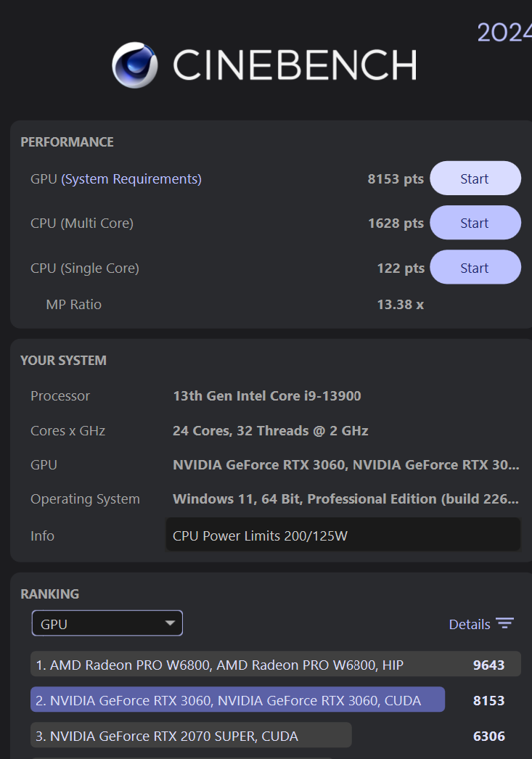532x759 pixels.
Task: Select the RTX 2070 SUPER ranking entry
Action: point(190,735)
